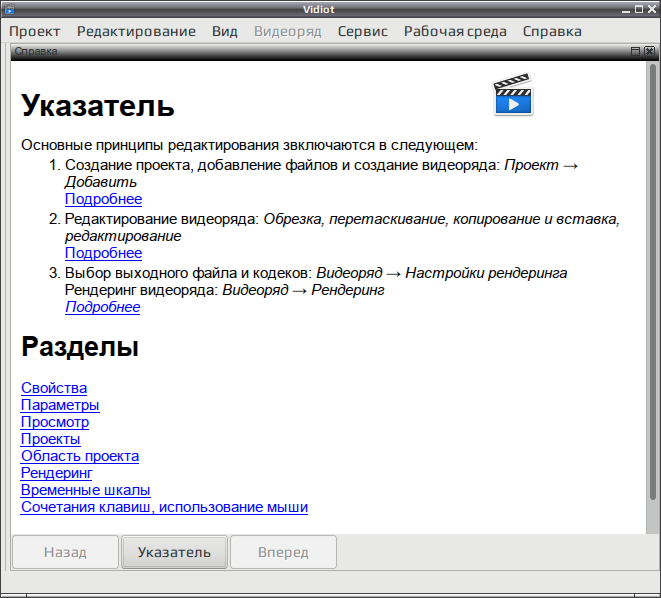Image resolution: width=661 pixels, height=598 pixels.
Task: Follow Подробнее link under project creation step
Action: tap(103, 199)
